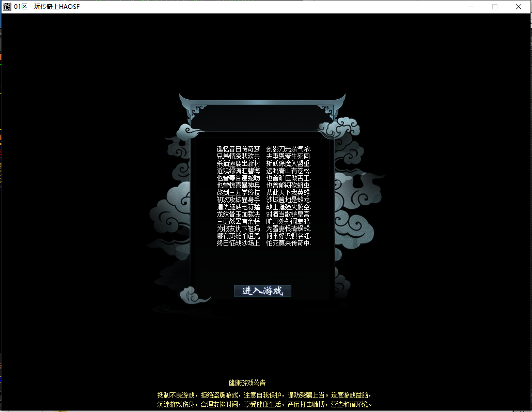The height and width of the screenshot is (412, 532).
Task: Click the poem line 熬到三五学终技
Action: pos(238,192)
